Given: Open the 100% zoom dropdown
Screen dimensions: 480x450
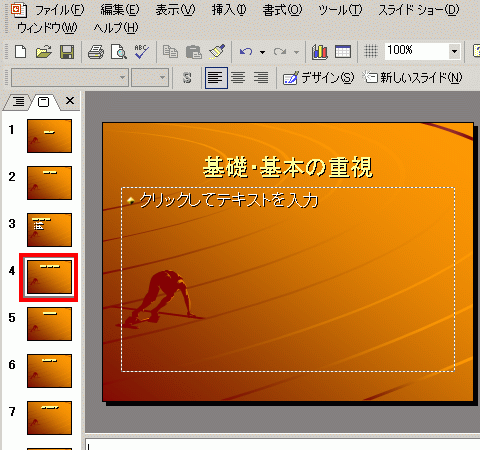Looking at the screenshot, I should pos(454,51).
